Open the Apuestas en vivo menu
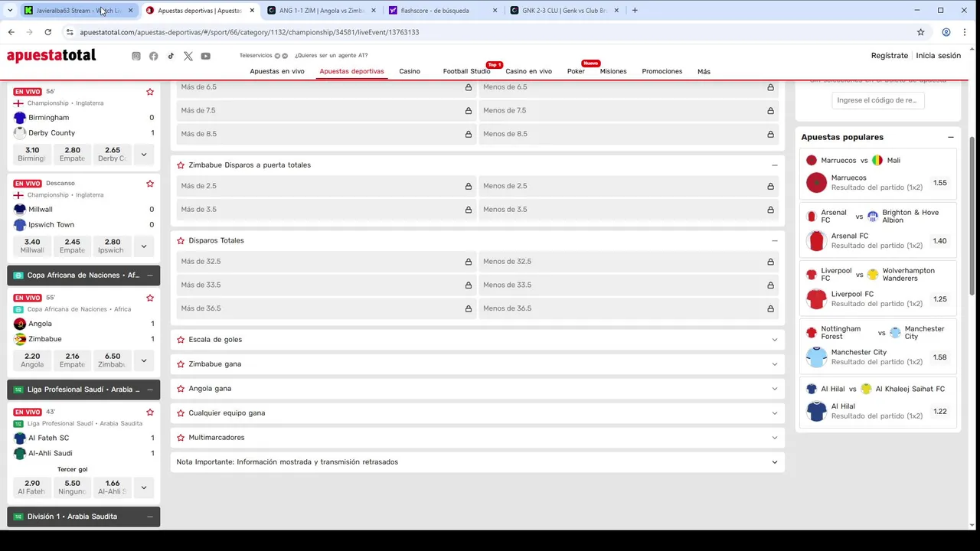 point(277,71)
